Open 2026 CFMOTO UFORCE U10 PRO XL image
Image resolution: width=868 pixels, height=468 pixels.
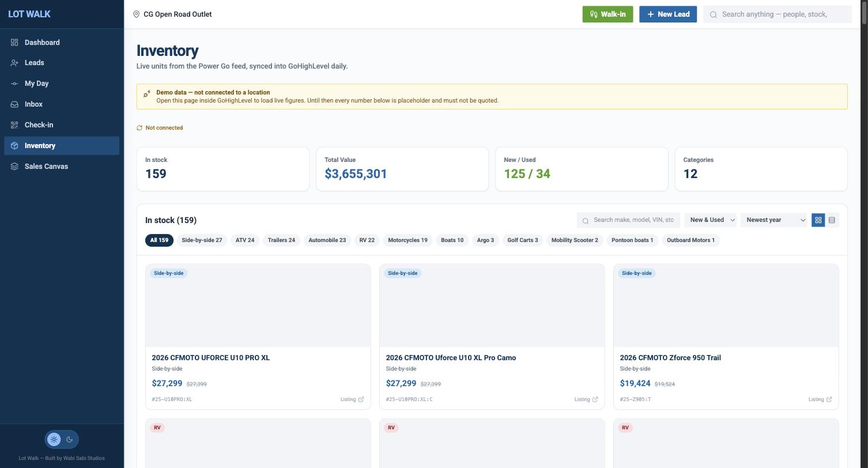(x=258, y=305)
